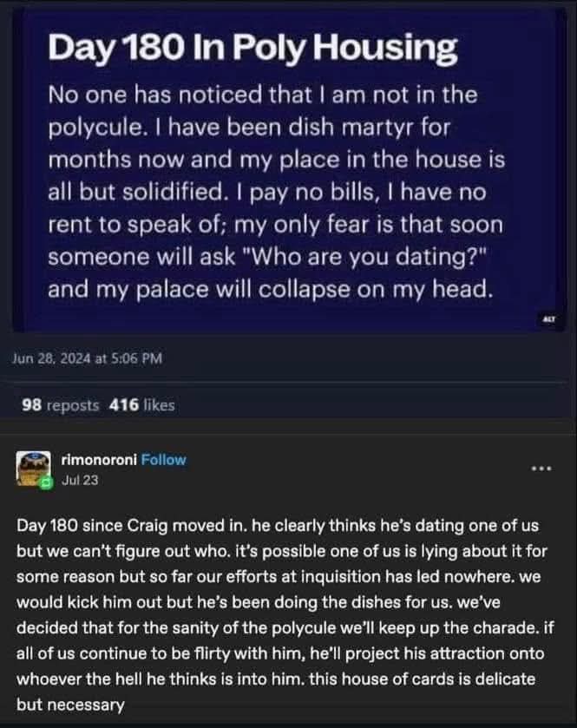View the 416 likes list
The height and width of the screenshot is (728, 577).
pyautogui.click(x=142, y=404)
